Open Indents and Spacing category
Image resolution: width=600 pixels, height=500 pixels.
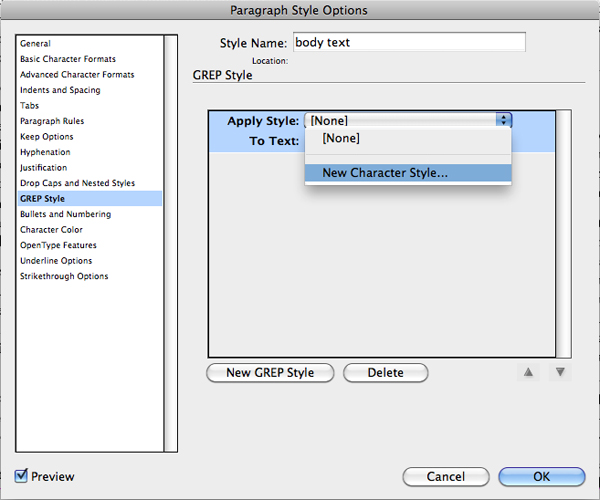(x=60, y=90)
